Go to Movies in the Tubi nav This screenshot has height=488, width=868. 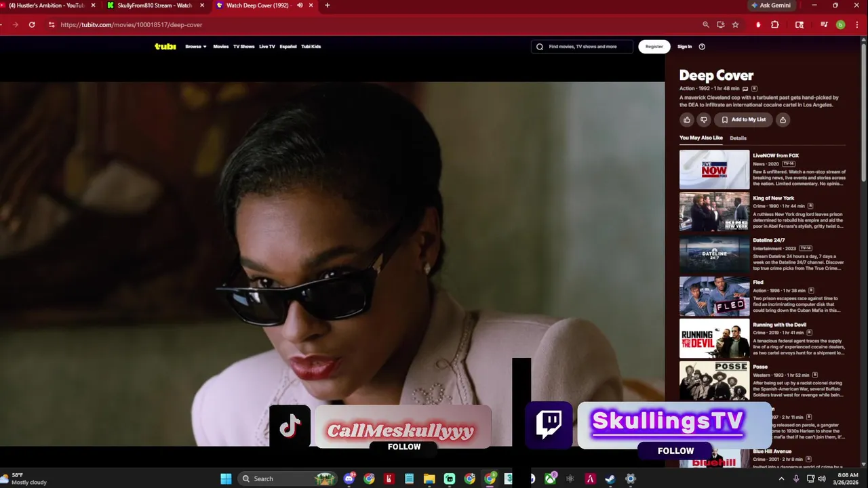tap(221, 47)
